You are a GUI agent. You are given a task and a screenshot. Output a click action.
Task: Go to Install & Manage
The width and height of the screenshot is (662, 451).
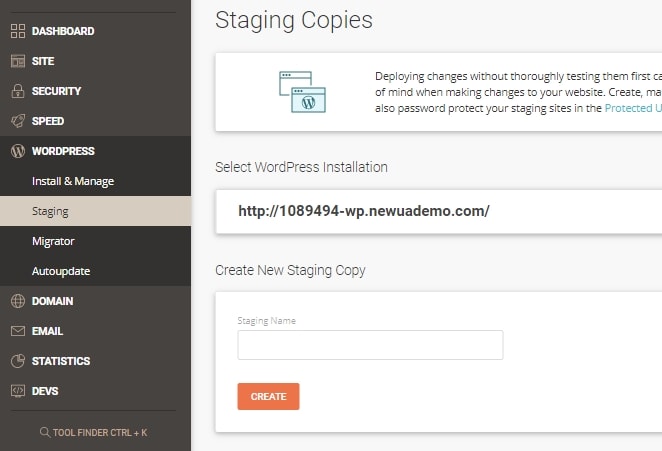(73, 181)
